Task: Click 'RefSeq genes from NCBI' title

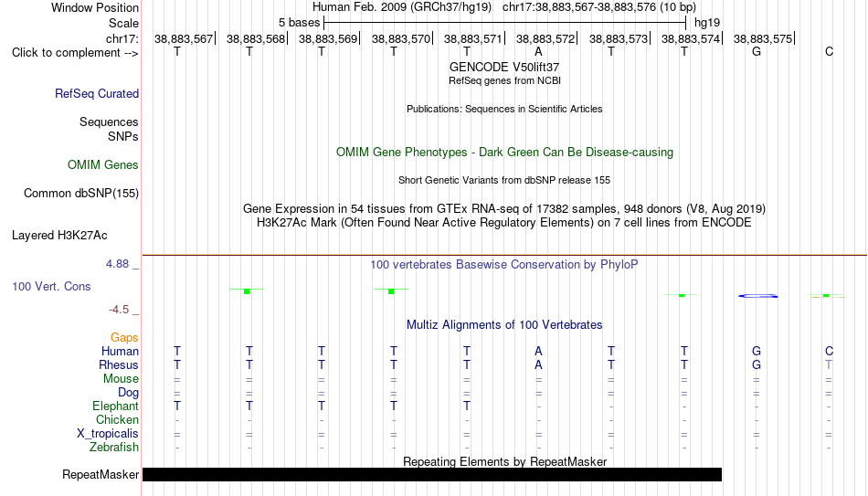Action: [504, 80]
